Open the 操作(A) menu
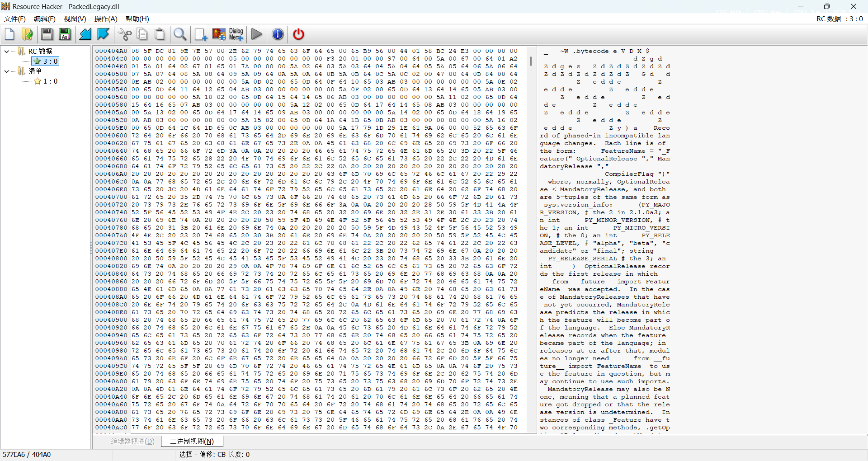Screen dimensions: 868x461 [x=106, y=19]
